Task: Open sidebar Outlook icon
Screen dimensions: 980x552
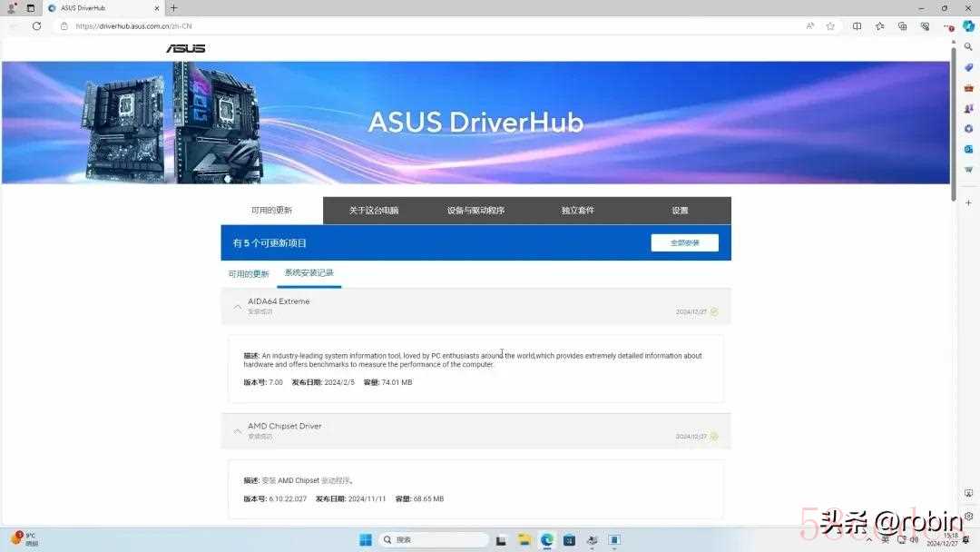Action: (x=968, y=150)
